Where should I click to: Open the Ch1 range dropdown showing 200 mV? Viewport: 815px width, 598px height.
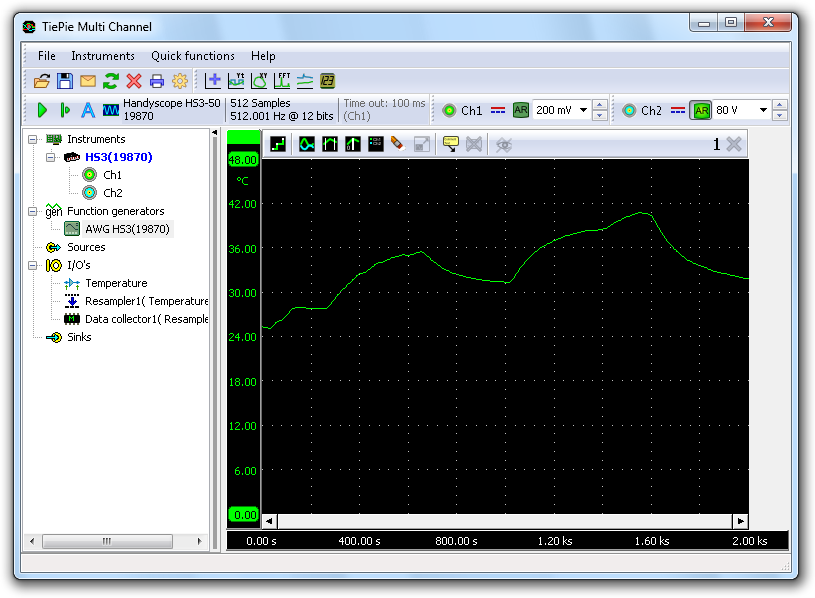[x=582, y=110]
